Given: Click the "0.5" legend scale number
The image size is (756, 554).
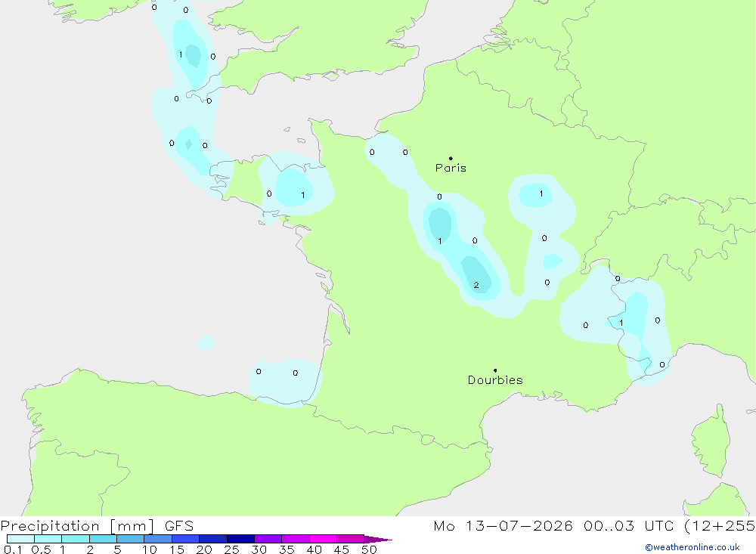Looking at the screenshot, I should 41,549.
